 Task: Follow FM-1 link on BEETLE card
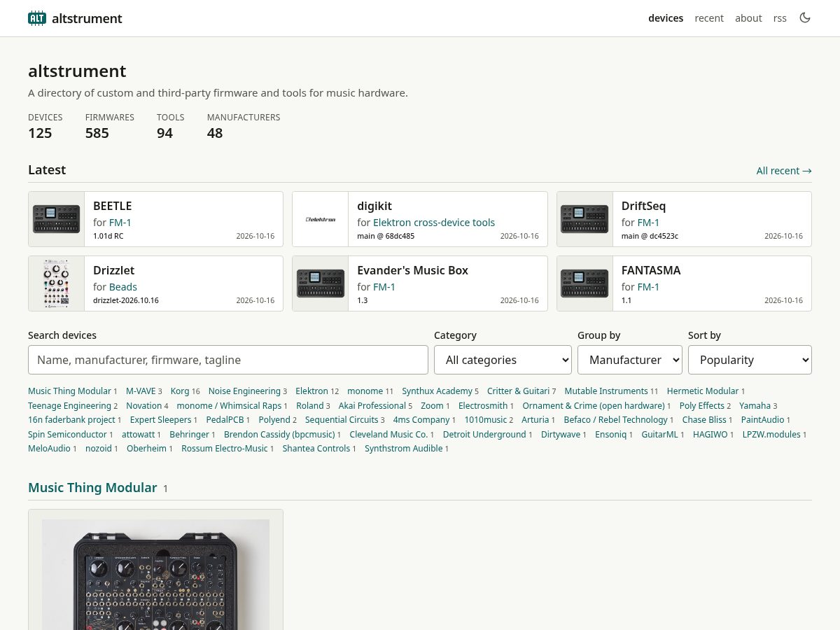pyautogui.click(x=120, y=223)
